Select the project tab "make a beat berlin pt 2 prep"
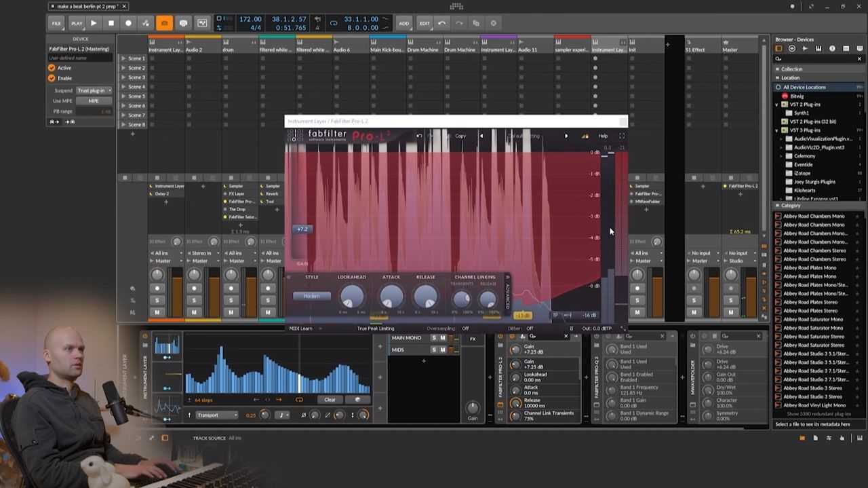 (x=88, y=6)
